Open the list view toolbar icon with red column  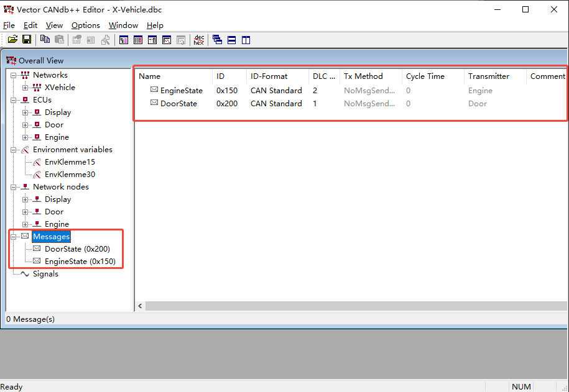click(138, 40)
